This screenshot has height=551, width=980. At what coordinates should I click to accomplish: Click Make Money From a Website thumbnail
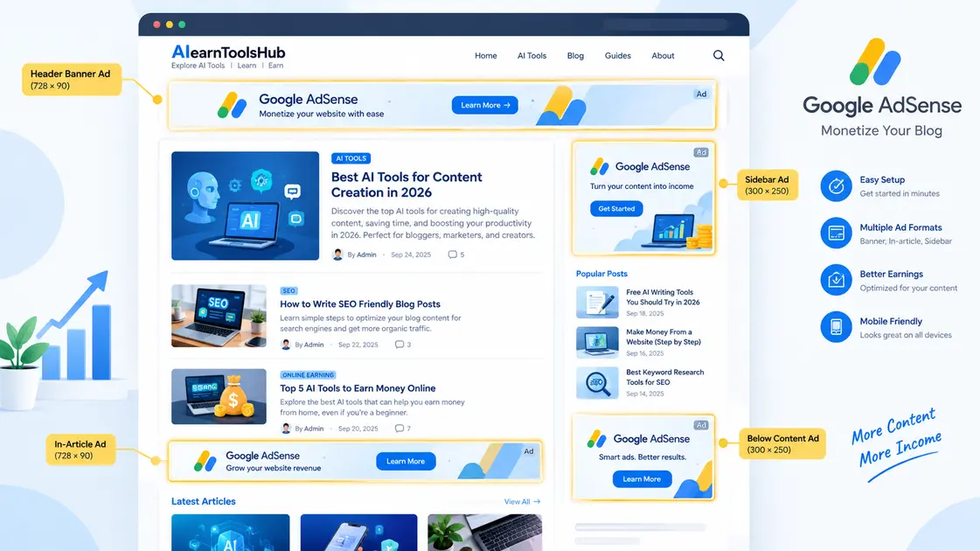pyautogui.click(x=597, y=342)
